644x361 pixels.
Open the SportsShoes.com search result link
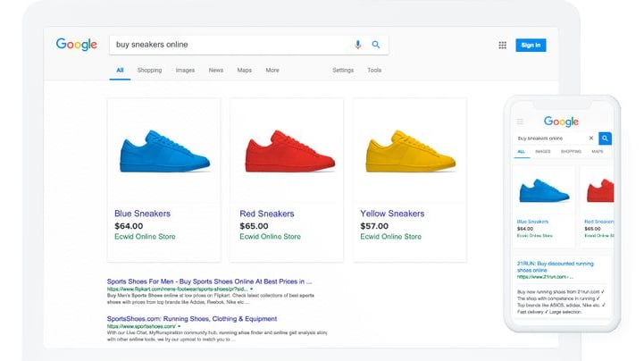[192, 319]
